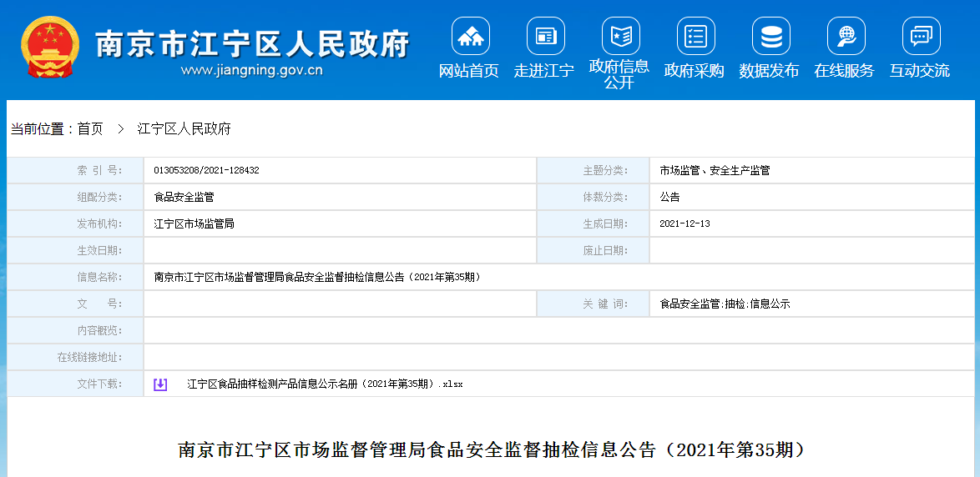Click the 体裁分类 label cell
980x477 pixels.
coord(594,198)
